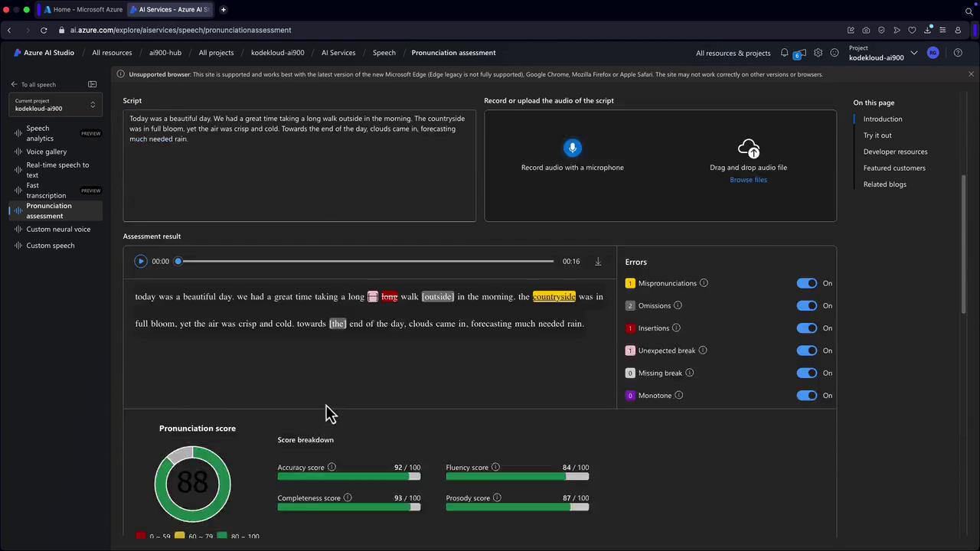
Task: Turn off the Mispronunciations toggle
Action: tap(807, 283)
